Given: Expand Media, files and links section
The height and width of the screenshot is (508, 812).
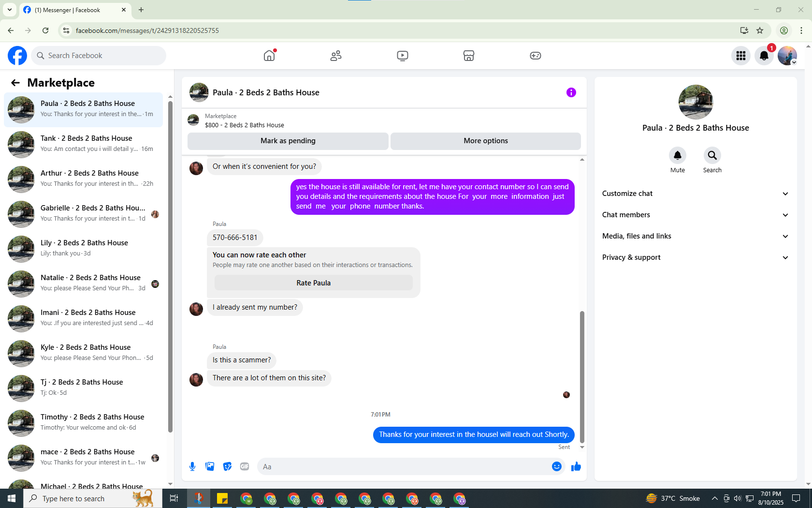Looking at the screenshot, I should tap(696, 236).
